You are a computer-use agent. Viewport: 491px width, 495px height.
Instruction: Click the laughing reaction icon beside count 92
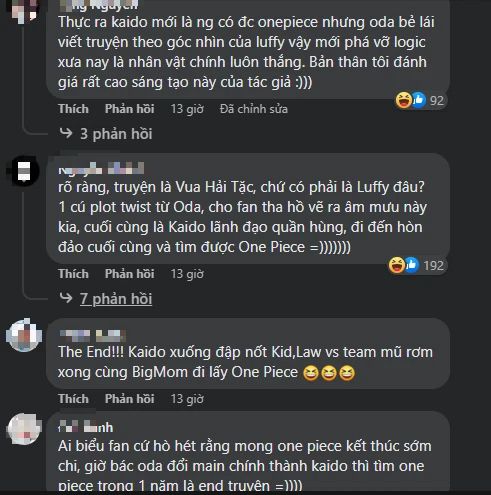[x=403, y=100]
